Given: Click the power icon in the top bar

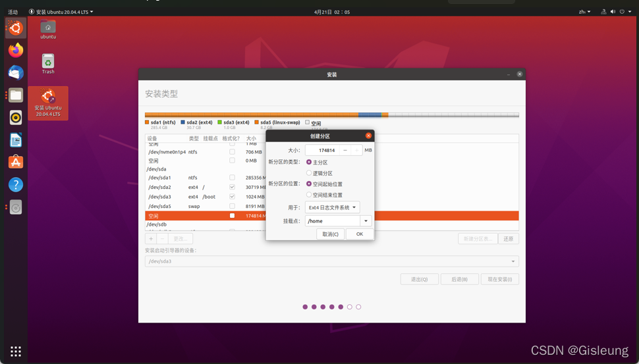Looking at the screenshot, I should [622, 12].
